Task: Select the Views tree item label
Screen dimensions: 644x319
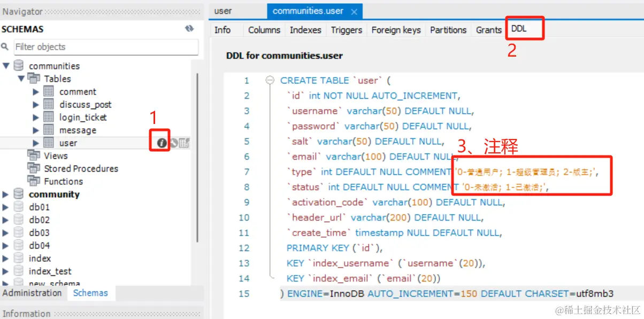Action: click(x=56, y=155)
